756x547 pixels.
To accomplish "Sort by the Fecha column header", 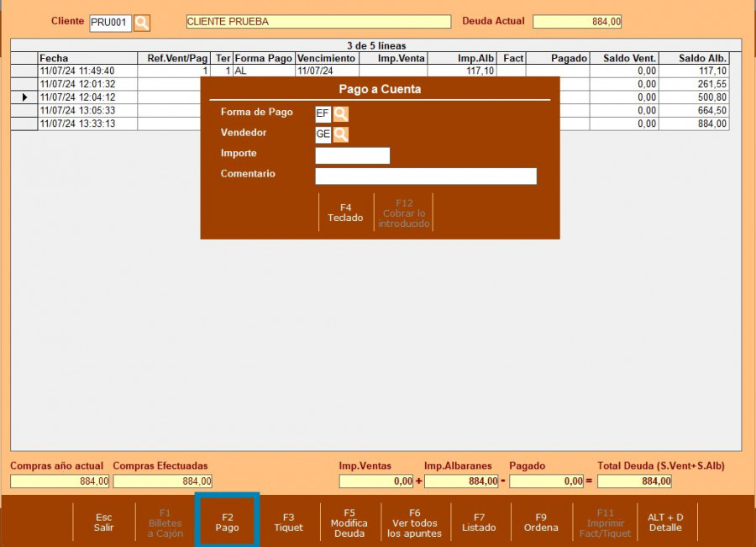I will point(87,59).
